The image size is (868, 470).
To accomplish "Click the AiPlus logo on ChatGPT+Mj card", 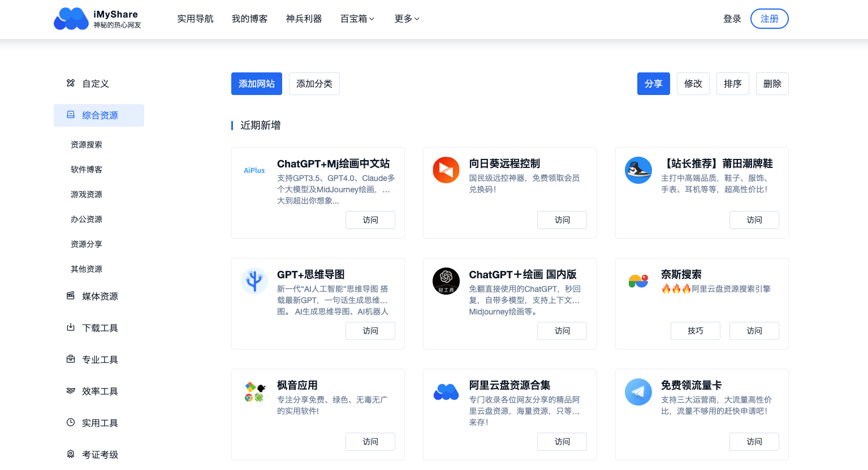I will pyautogui.click(x=254, y=170).
